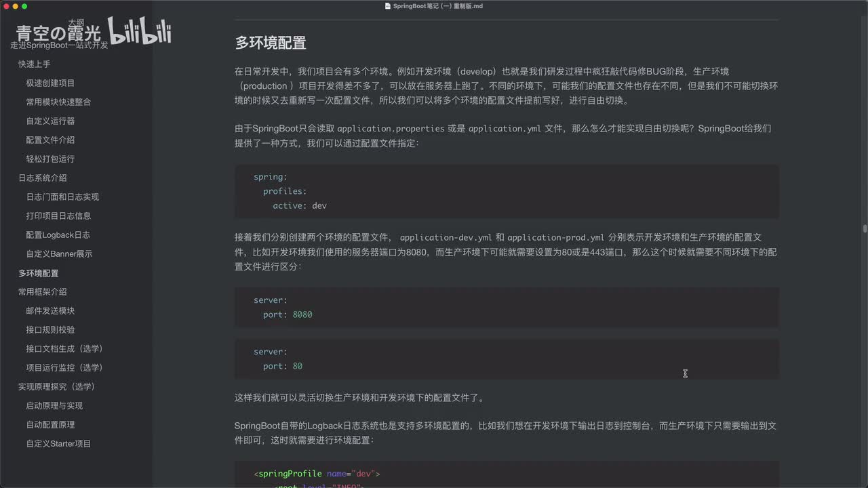Select 自定义Banner展示 outline entry
Viewport: 868px width, 488px height.
[59, 253]
